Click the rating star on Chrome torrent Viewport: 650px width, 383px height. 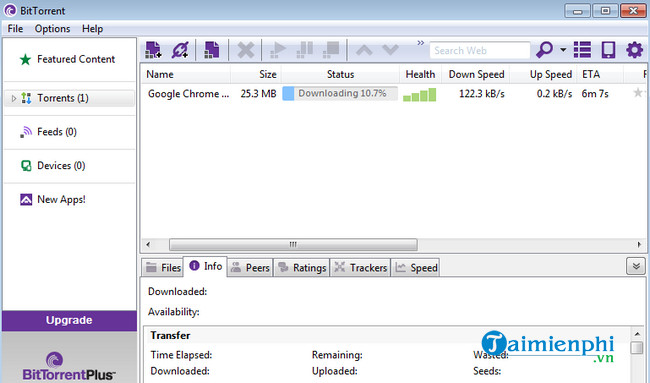coord(638,92)
